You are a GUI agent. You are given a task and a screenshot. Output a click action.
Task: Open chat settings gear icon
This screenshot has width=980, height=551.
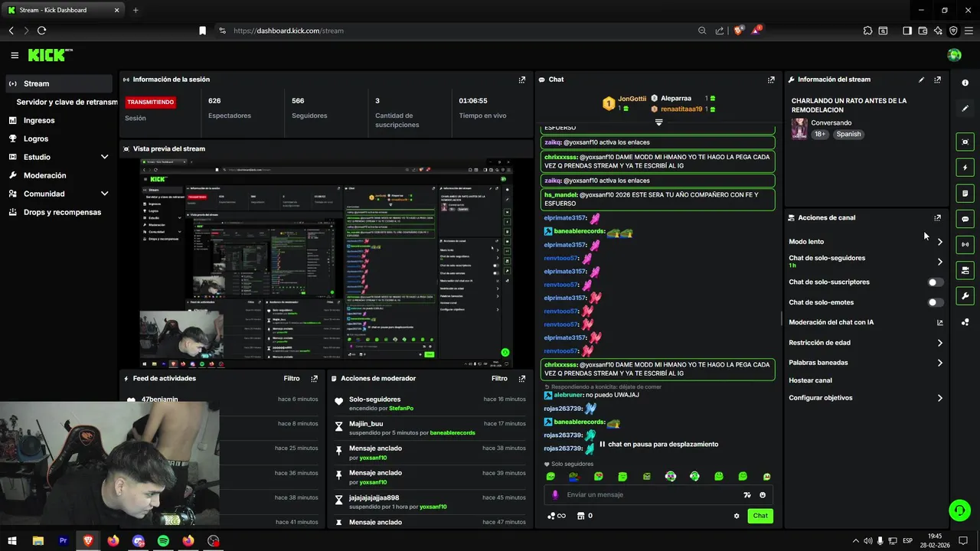point(737,516)
